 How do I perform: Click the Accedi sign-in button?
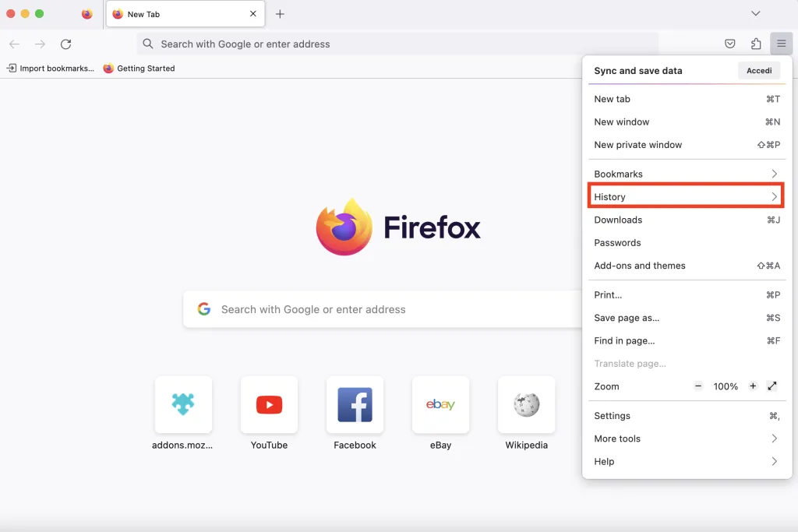point(758,70)
